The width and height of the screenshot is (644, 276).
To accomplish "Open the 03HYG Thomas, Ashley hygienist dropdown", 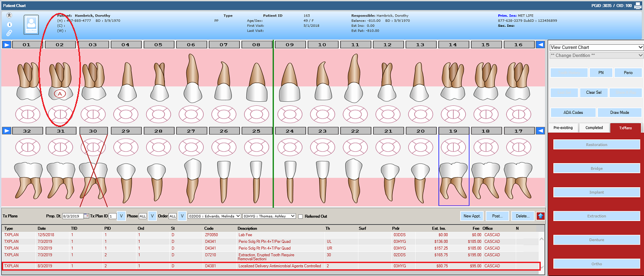I will 269,216.
